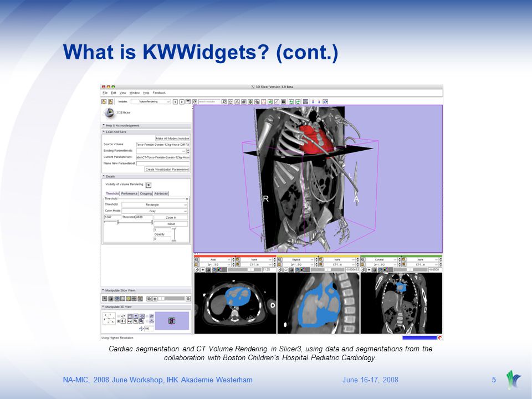Click the Zoom In button
This screenshot has height=399, width=532.
click(x=171, y=217)
